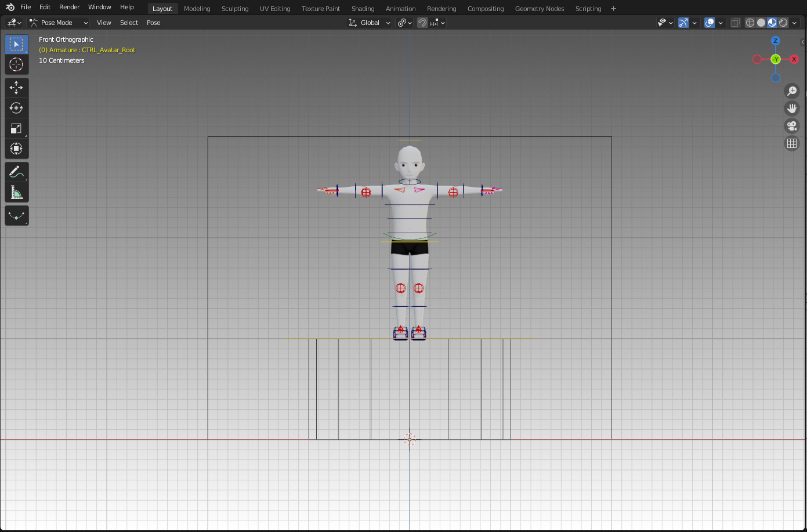Switch perspective/orthographic using the grid icon
The image size is (807, 532).
(792, 143)
